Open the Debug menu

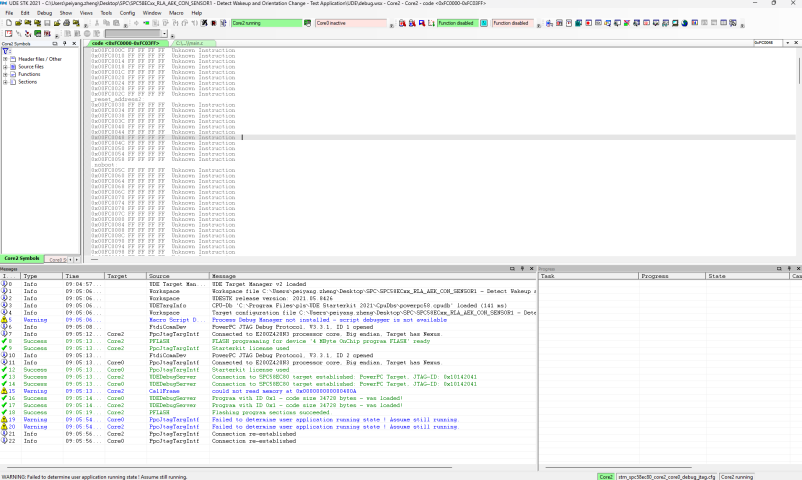44,13
